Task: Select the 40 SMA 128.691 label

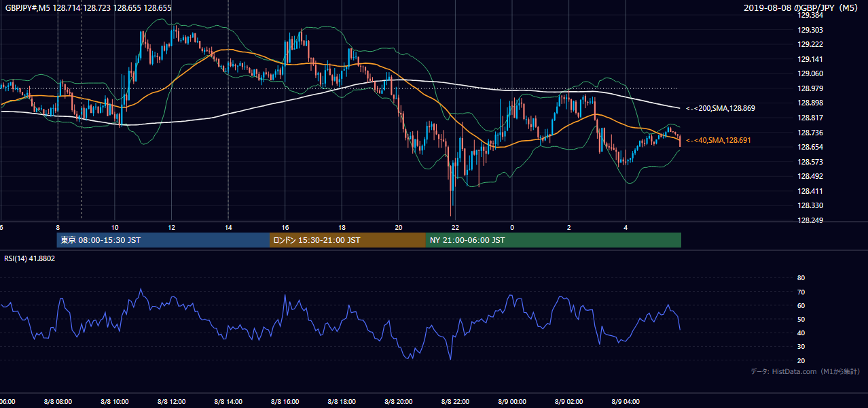Action: click(x=718, y=140)
